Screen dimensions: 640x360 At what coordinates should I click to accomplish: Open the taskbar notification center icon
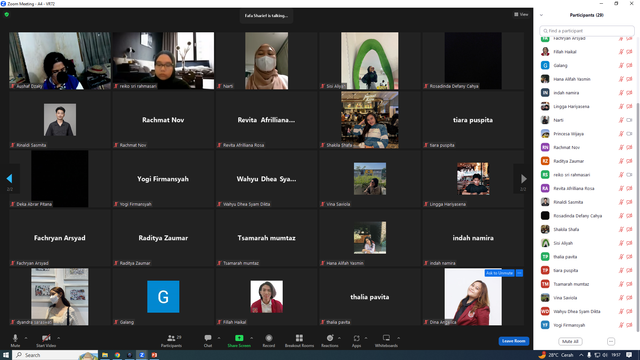[629, 355]
